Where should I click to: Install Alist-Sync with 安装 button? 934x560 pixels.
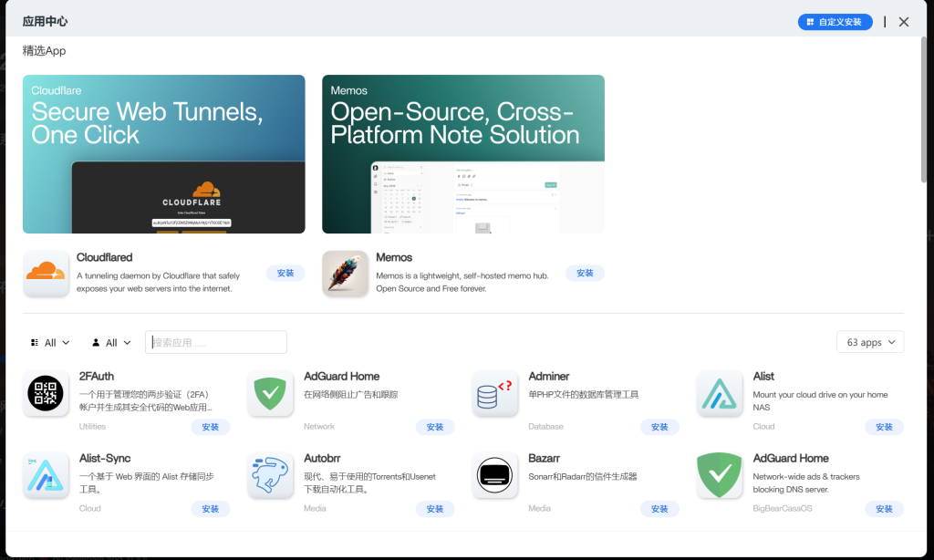coord(211,509)
